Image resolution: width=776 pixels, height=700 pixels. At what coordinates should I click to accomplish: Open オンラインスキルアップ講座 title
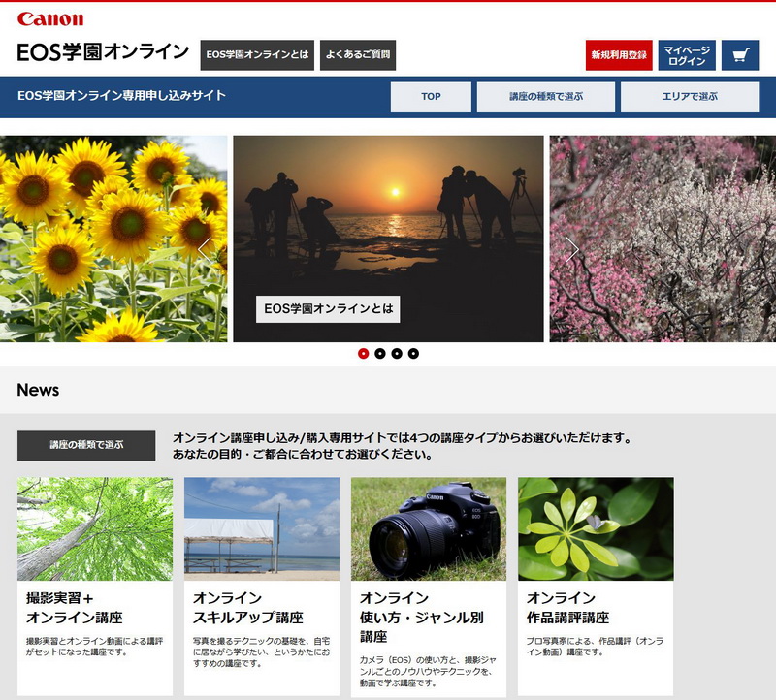[x=248, y=608]
